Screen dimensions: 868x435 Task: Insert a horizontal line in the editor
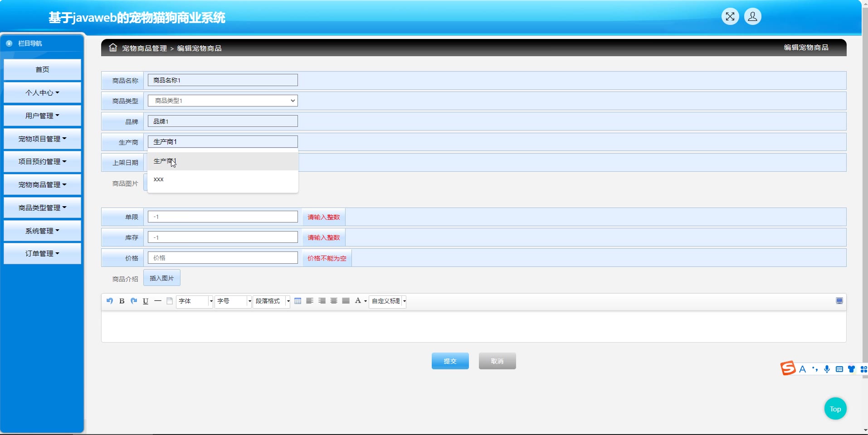click(158, 301)
